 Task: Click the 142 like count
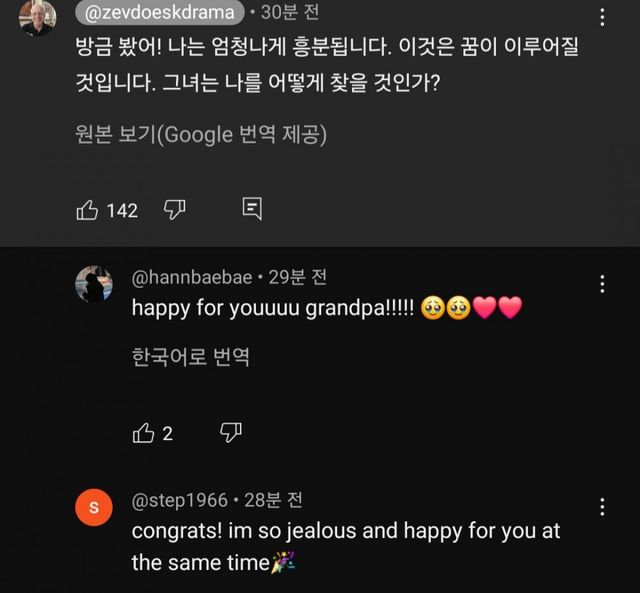[122, 210]
